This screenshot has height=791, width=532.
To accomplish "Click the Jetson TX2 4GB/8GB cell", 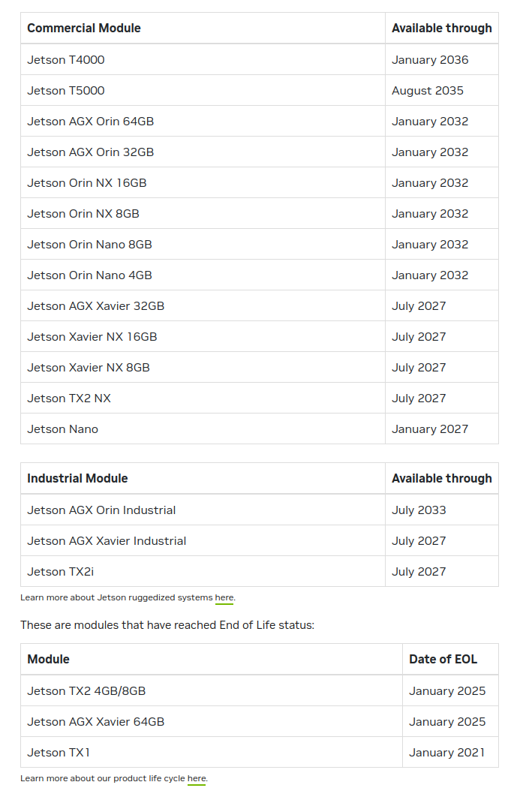I will click(212, 690).
